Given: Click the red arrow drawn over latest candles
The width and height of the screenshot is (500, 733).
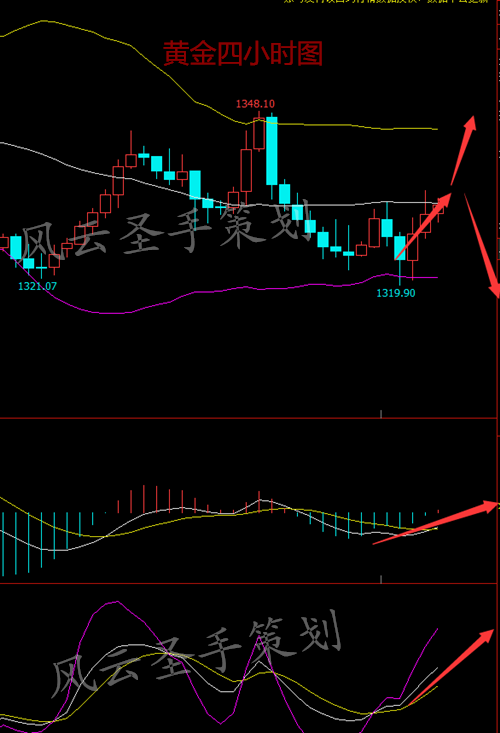Looking at the screenshot, I should point(423,226).
